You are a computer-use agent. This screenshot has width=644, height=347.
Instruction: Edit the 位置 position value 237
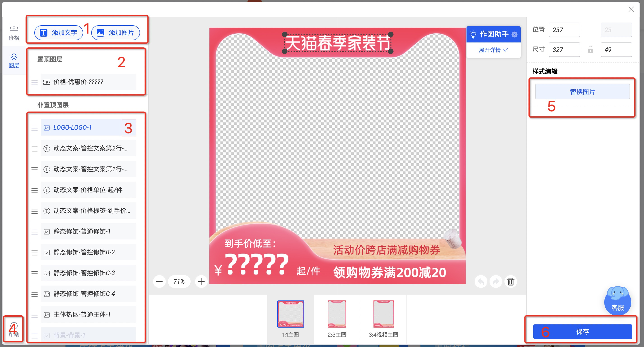(564, 30)
